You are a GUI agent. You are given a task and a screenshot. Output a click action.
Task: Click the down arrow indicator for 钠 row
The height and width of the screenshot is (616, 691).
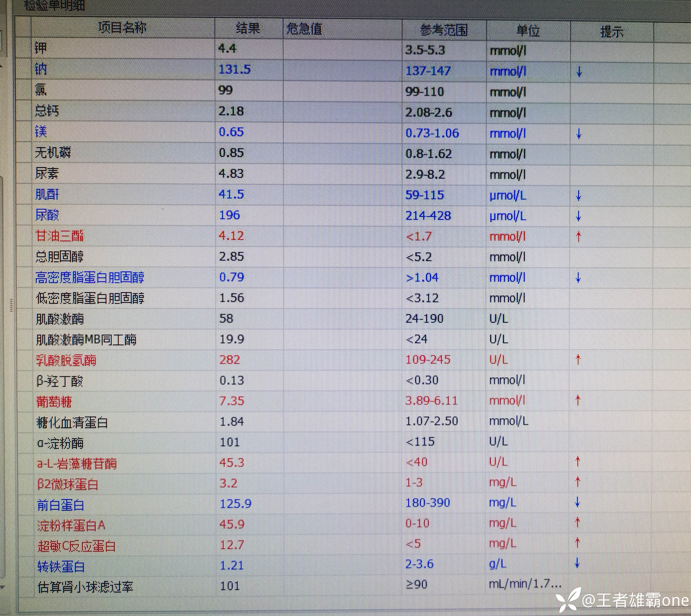click(579, 72)
